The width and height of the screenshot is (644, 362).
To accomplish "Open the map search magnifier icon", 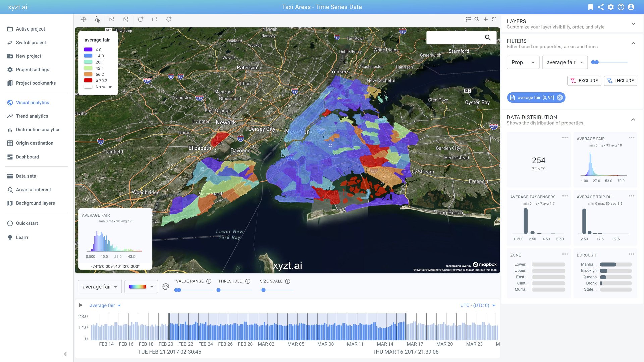I will 477,19.
